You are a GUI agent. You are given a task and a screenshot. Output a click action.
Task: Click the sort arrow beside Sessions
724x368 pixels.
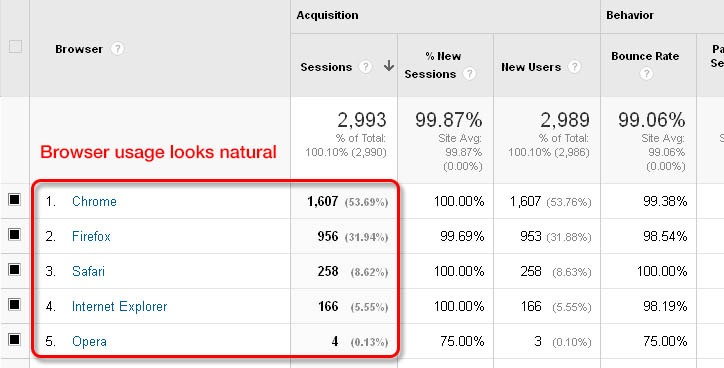(x=389, y=66)
